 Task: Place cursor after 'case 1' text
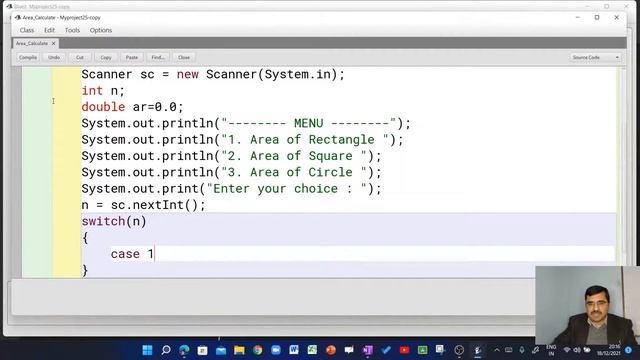[x=154, y=254]
